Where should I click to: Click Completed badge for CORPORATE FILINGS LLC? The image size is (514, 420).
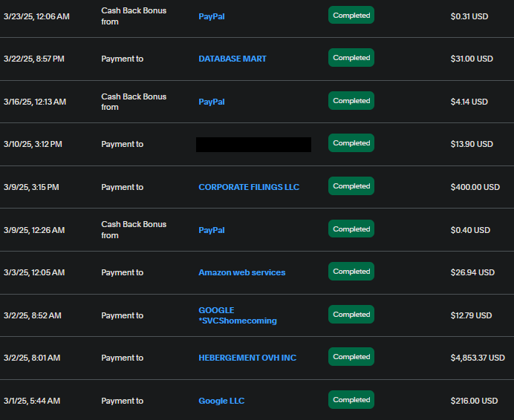351,186
